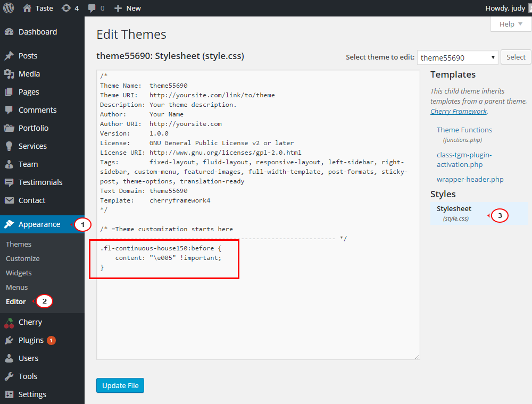Click the Testimonials icon
The width and height of the screenshot is (532, 404).
[9, 182]
